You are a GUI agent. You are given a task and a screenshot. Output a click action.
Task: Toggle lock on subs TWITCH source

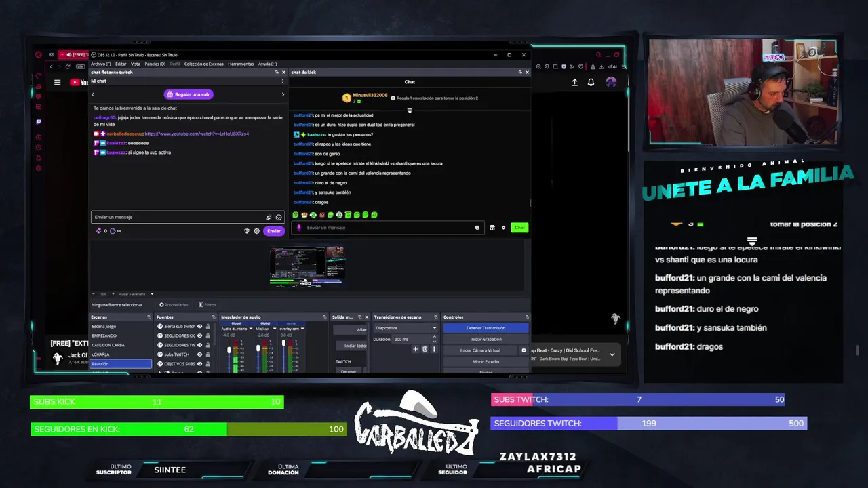[208, 354]
